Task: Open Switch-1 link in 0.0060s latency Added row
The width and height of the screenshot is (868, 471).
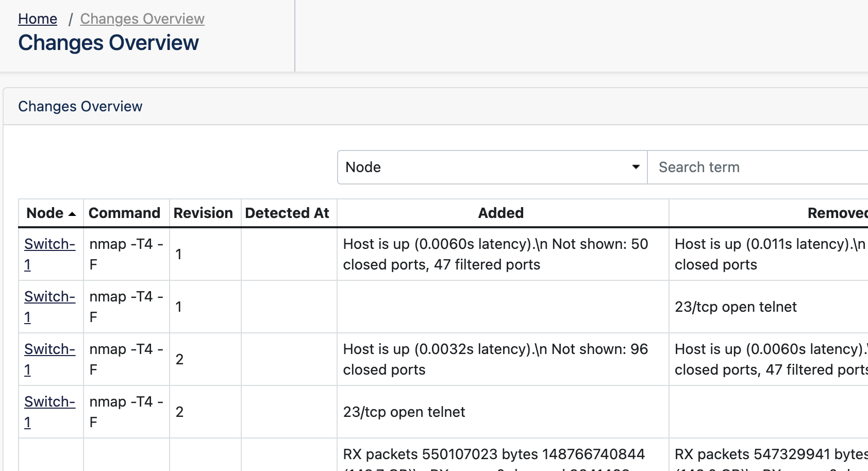Action: (49, 254)
